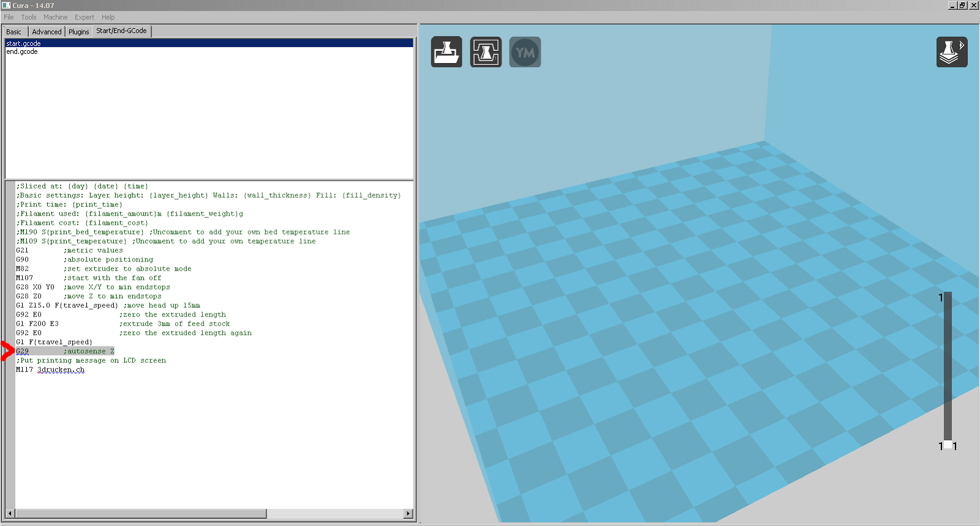Click the ';M190' bed temperature line
Image resolution: width=980 pixels, height=526 pixels.
coord(183,232)
